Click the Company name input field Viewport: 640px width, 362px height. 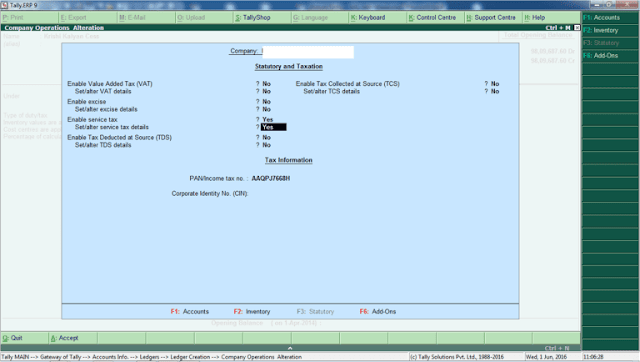tap(308, 51)
